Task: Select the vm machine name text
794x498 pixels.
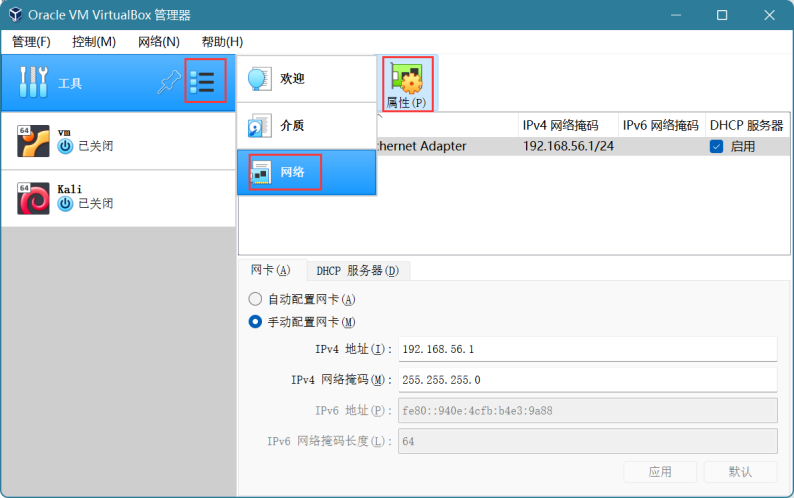Action: click(64, 133)
